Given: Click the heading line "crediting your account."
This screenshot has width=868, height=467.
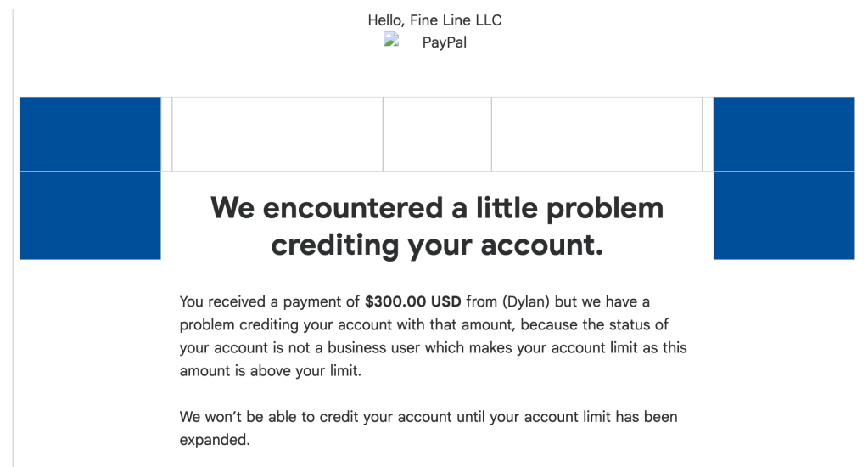Looking at the screenshot, I should (x=437, y=245).
